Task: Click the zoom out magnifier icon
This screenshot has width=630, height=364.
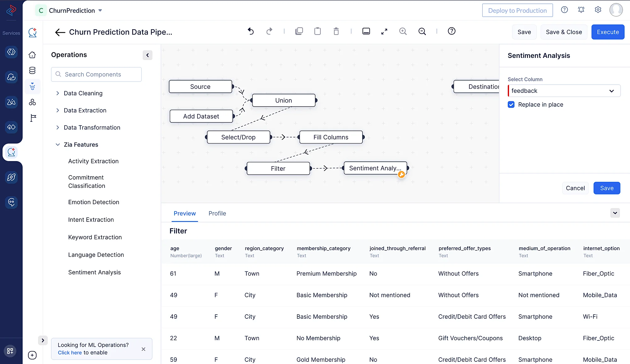Action: [x=422, y=31]
